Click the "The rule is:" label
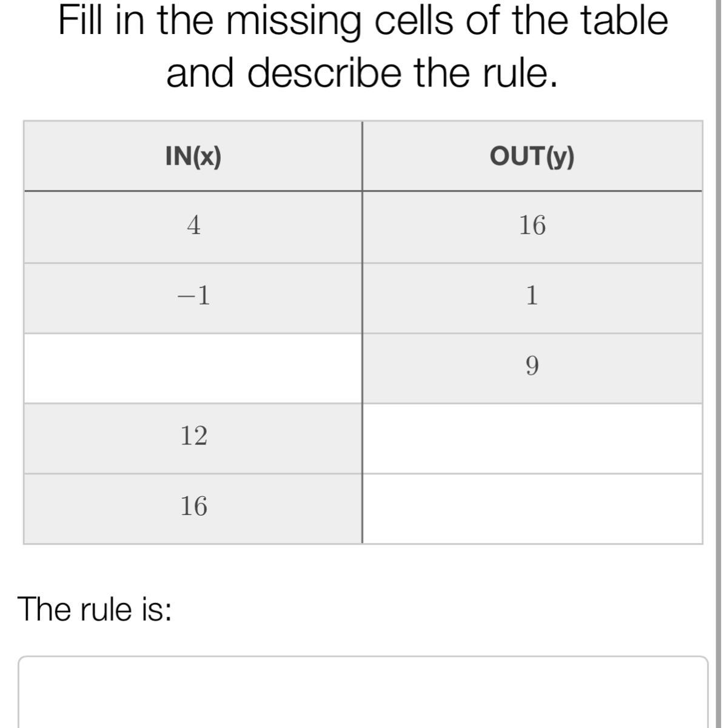 [x=95, y=608]
